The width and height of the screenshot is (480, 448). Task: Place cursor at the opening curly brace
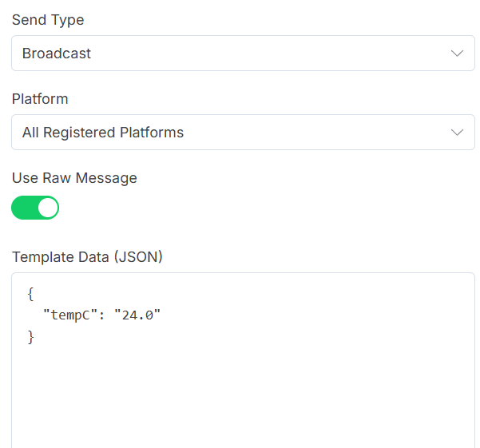pyautogui.click(x=30, y=294)
